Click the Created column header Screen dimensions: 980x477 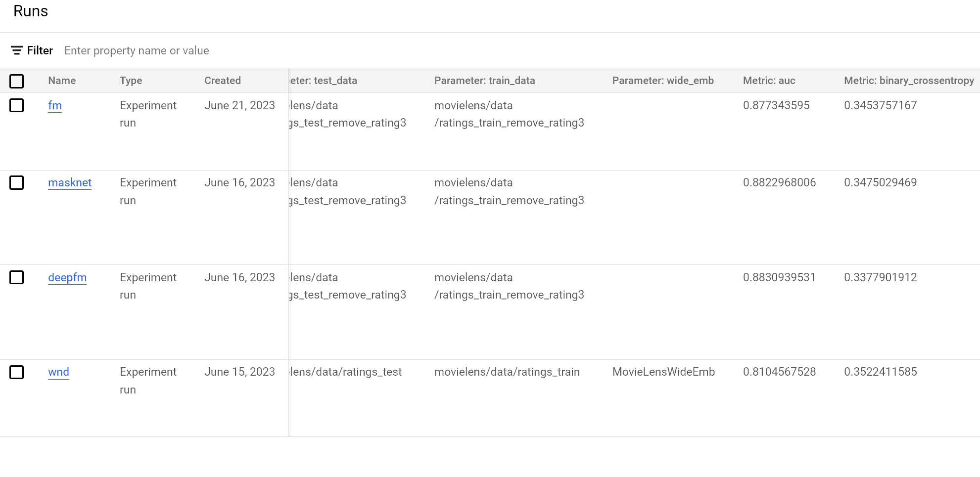[x=222, y=80]
